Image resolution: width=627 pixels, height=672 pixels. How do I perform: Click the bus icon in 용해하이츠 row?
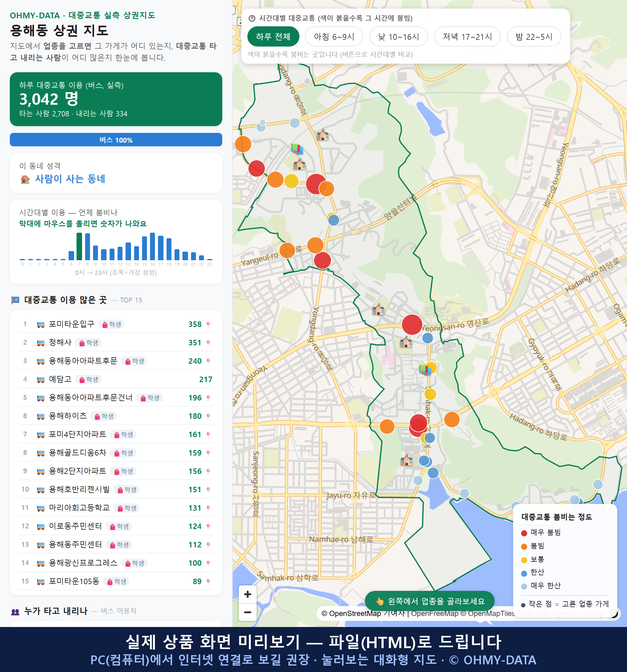pyautogui.click(x=40, y=416)
